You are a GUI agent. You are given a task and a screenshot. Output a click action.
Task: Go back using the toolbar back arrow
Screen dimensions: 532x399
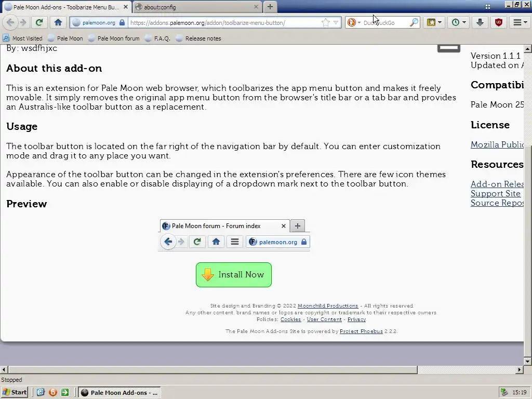pyautogui.click(x=10, y=23)
